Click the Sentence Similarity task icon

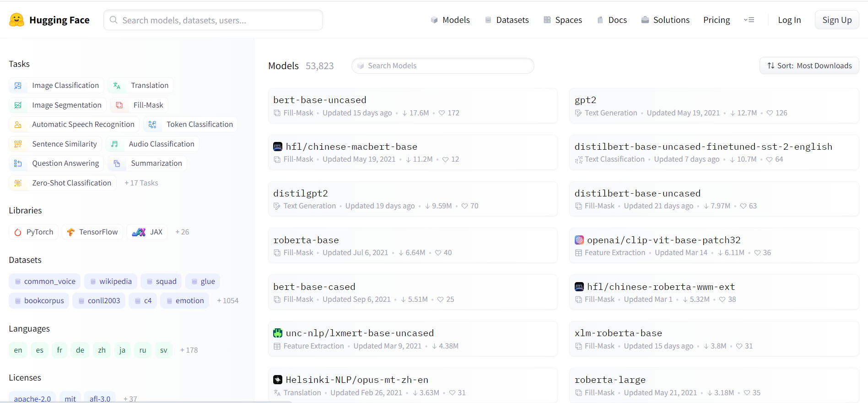pyautogui.click(x=18, y=144)
